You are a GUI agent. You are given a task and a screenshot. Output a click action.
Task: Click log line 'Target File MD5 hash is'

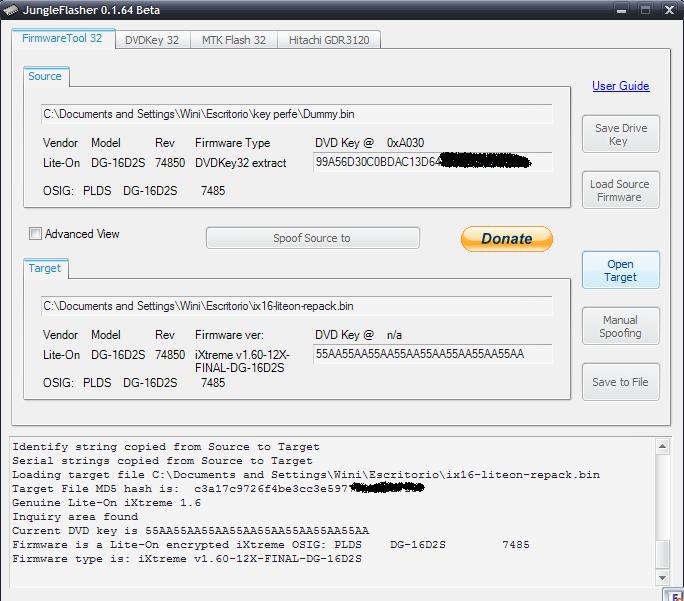[x=218, y=489]
